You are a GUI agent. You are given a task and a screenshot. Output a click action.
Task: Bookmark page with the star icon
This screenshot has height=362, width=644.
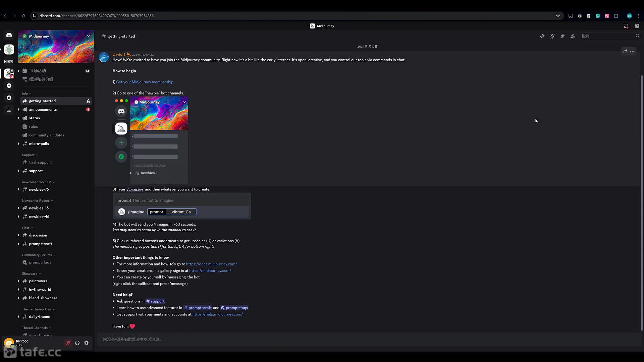tap(558, 16)
